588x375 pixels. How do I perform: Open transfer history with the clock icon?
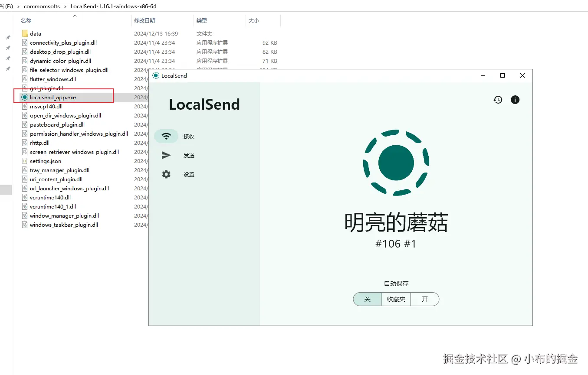click(x=497, y=100)
